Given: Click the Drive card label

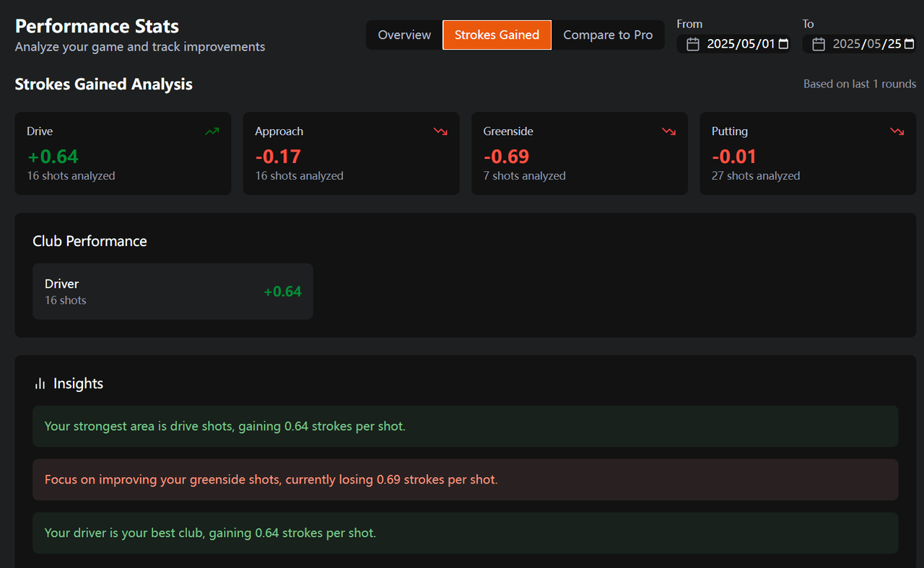Looking at the screenshot, I should [40, 131].
